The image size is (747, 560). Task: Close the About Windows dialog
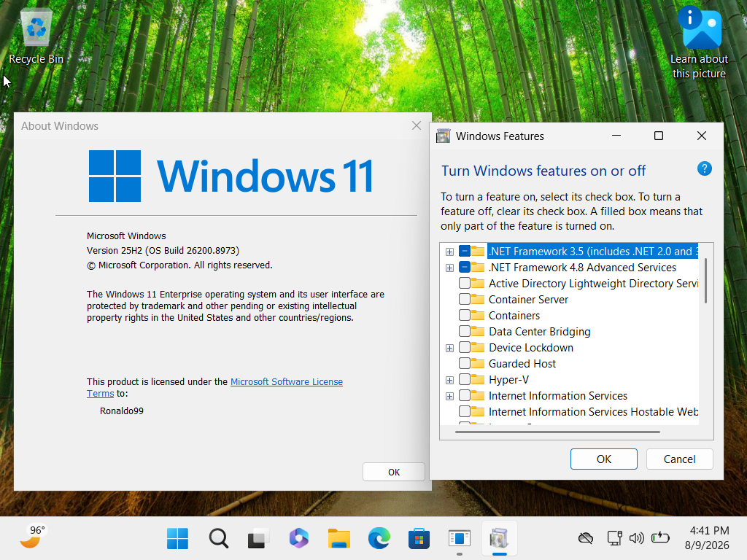point(417,125)
